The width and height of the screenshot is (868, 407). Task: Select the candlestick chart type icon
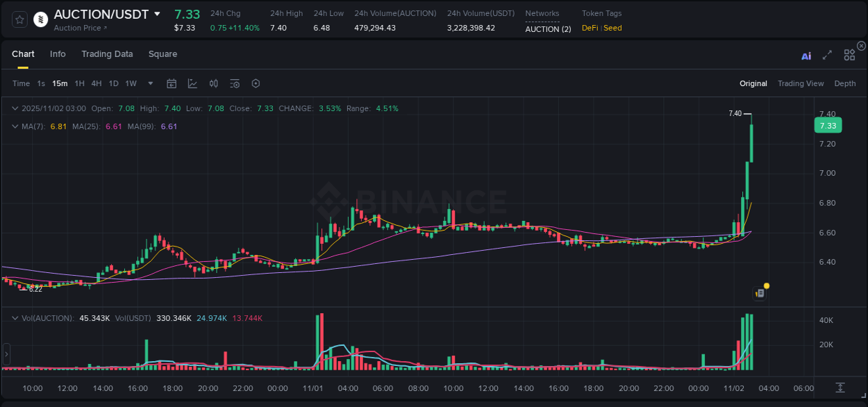point(213,83)
